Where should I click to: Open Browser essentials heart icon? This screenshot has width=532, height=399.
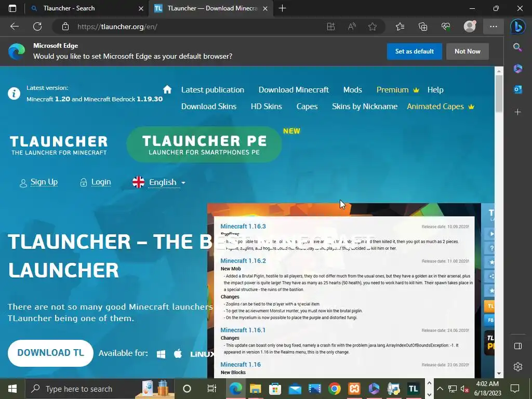[x=446, y=26]
